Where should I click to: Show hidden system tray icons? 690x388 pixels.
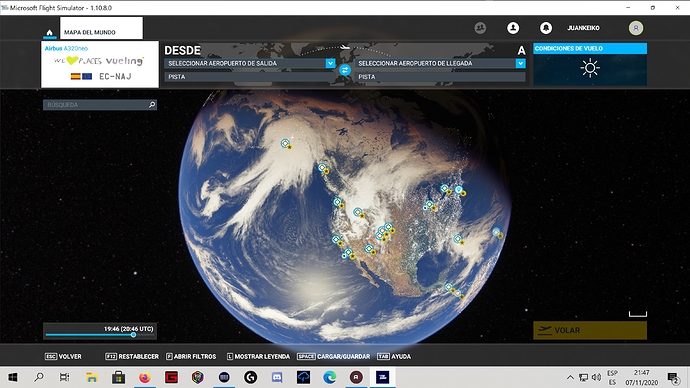click(570, 377)
